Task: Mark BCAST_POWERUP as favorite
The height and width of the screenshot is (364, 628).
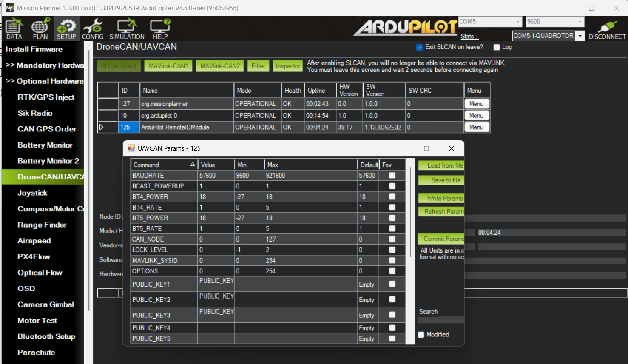Action: point(392,186)
